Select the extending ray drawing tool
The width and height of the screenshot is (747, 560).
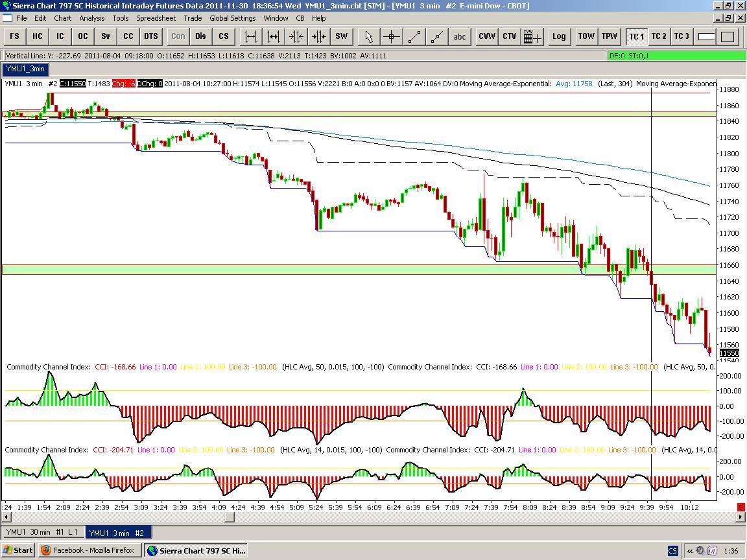(437, 36)
